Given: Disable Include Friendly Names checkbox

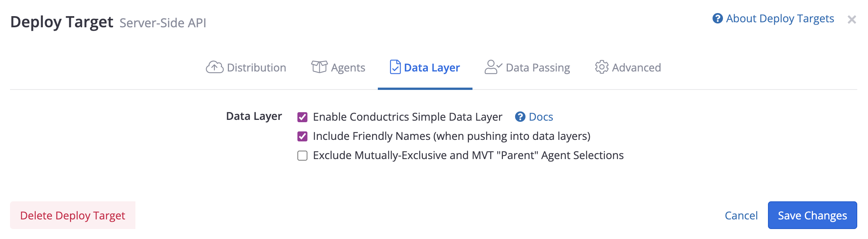Looking at the screenshot, I should click(x=302, y=136).
